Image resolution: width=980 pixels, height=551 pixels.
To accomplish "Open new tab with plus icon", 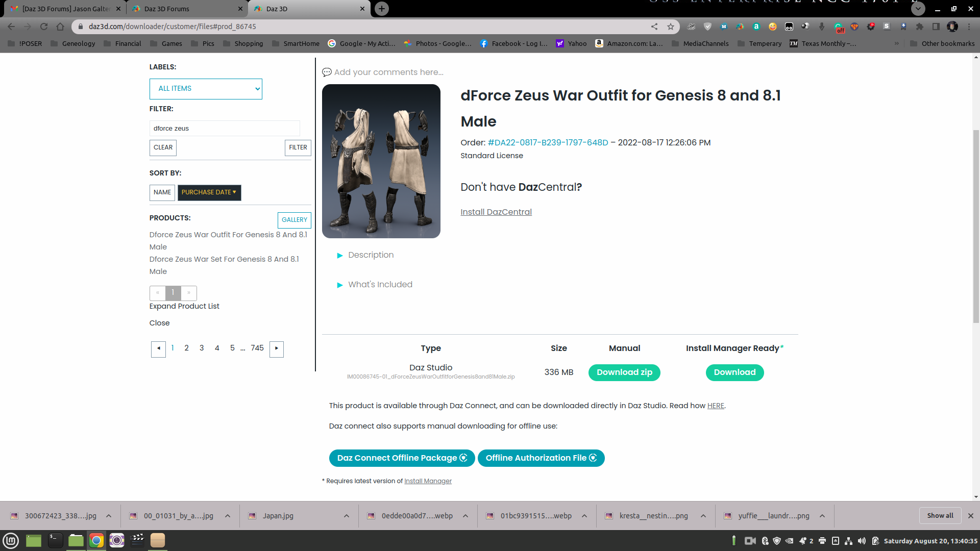I will point(382,9).
